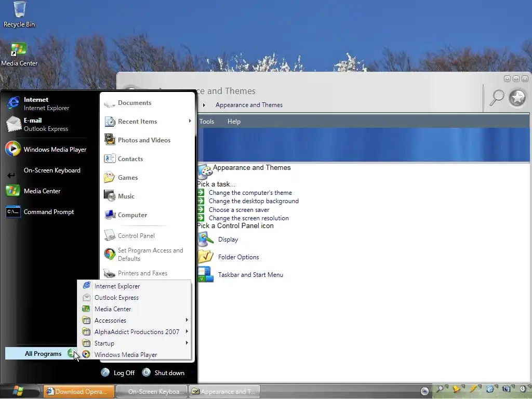Screen dimensions: 532x399
Task: Open Taskbar and Start Menu control panel icon
Action: pos(241,275)
